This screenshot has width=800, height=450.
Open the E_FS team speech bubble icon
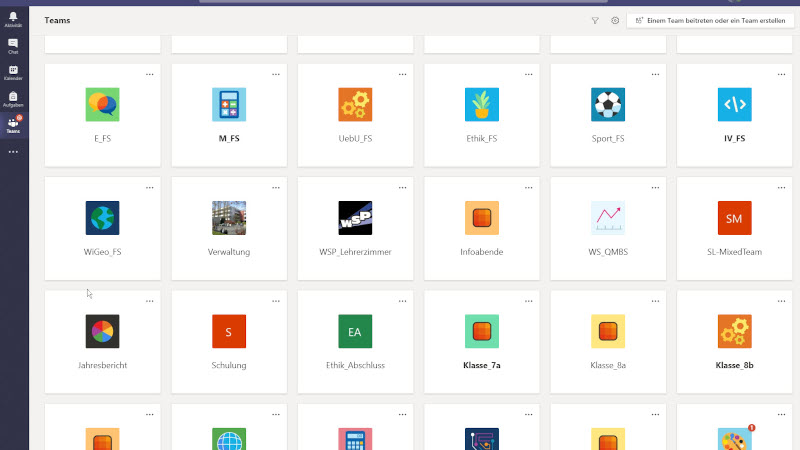click(x=103, y=105)
